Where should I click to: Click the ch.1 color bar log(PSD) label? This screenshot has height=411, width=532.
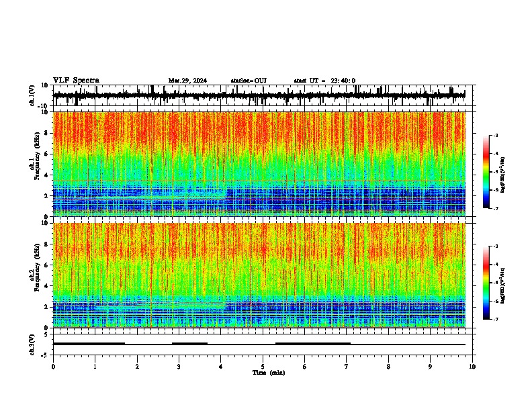(x=503, y=175)
